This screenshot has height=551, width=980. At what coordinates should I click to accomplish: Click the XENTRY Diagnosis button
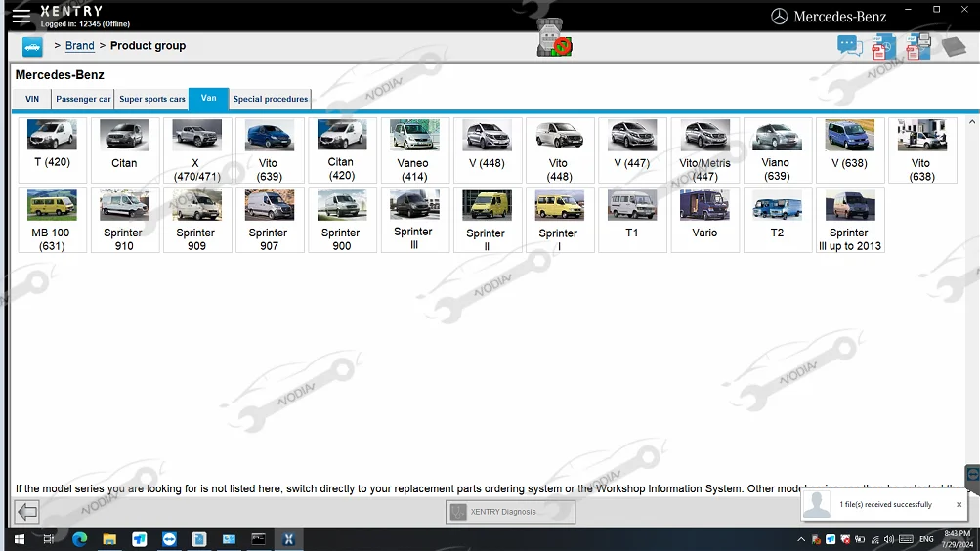tap(510, 512)
